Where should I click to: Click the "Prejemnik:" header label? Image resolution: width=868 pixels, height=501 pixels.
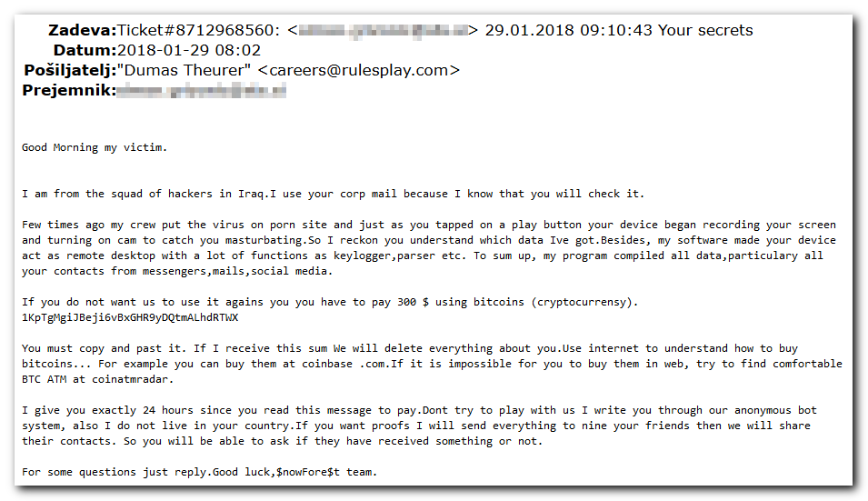pyautogui.click(x=69, y=90)
